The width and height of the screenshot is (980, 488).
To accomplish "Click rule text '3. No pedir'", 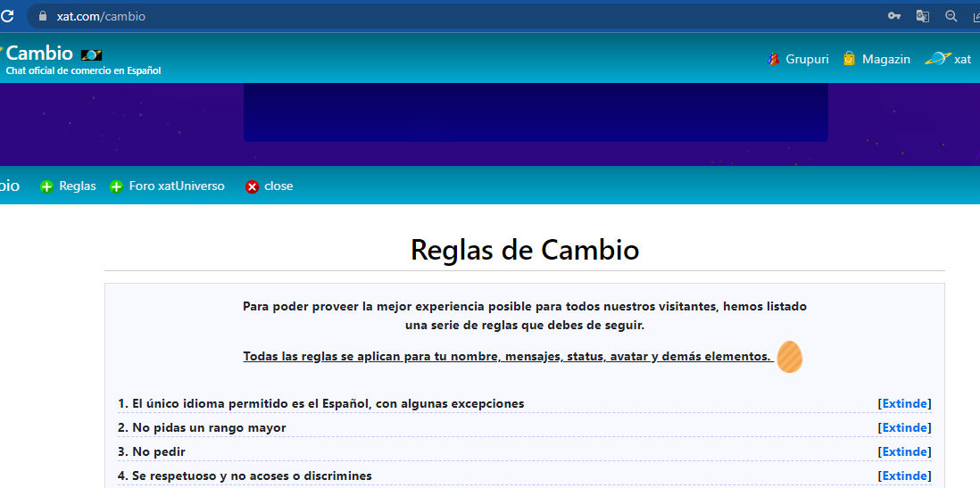I will coord(152,451).
